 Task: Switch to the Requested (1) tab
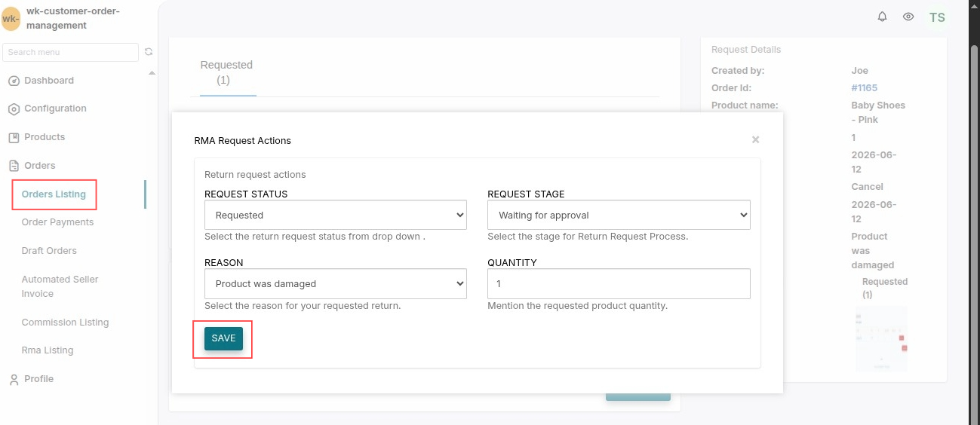point(226,72)
